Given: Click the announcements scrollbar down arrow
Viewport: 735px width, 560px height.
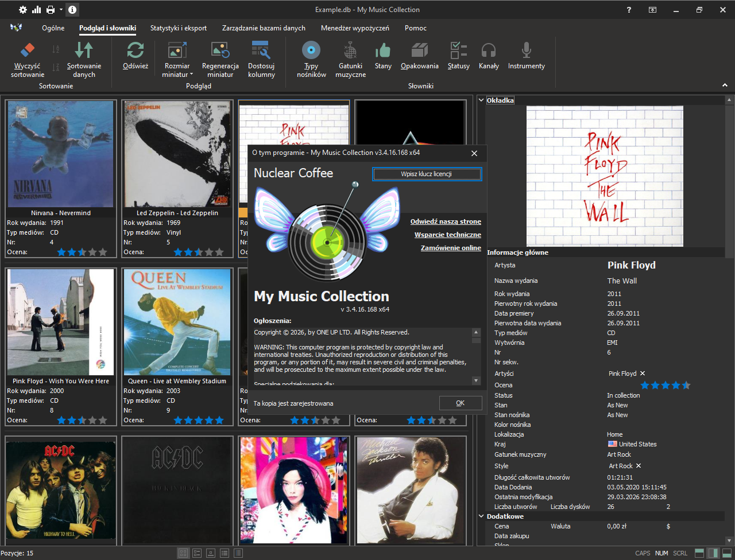Looking at the screenshot, I should tap(476, 380).
